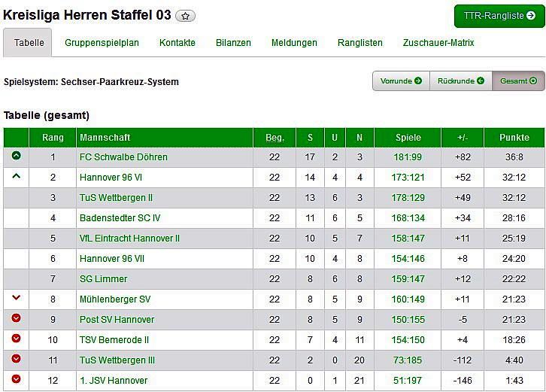The width and height of the screenshot is (546, 392).
Task: Select the Gesamt table view
Action: coord(517,81)
